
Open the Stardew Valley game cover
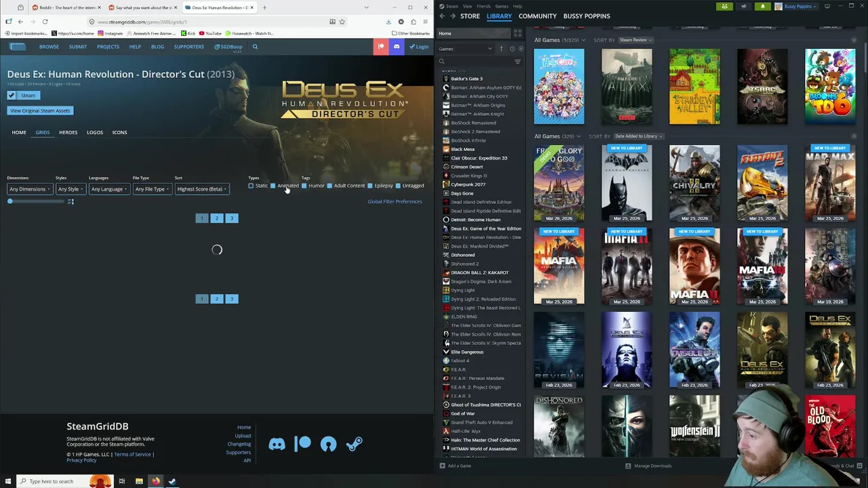pos(694,87)
